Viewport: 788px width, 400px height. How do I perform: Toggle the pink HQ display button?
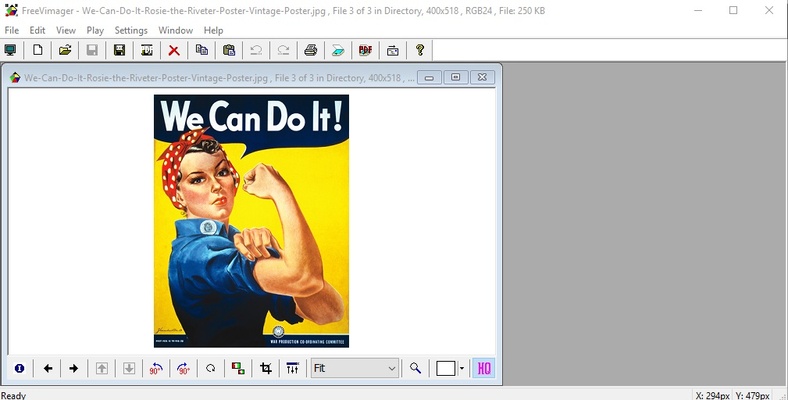click(x=484, y=368)
